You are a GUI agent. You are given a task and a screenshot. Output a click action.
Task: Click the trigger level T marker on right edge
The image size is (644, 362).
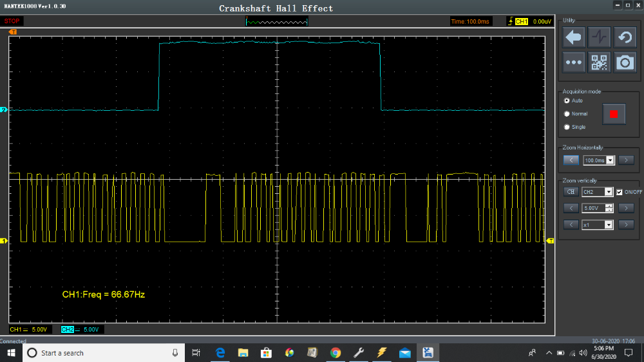(551, 241)
